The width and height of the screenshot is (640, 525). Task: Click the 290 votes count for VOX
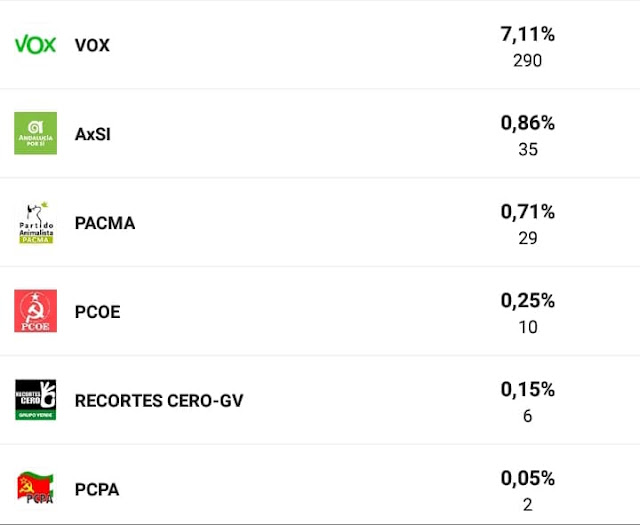tap(528, 61)
